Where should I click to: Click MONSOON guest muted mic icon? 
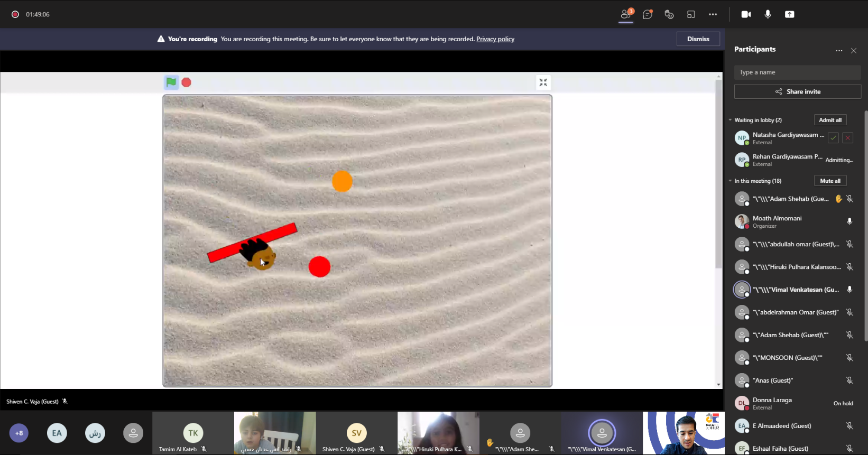click(849, 358)
